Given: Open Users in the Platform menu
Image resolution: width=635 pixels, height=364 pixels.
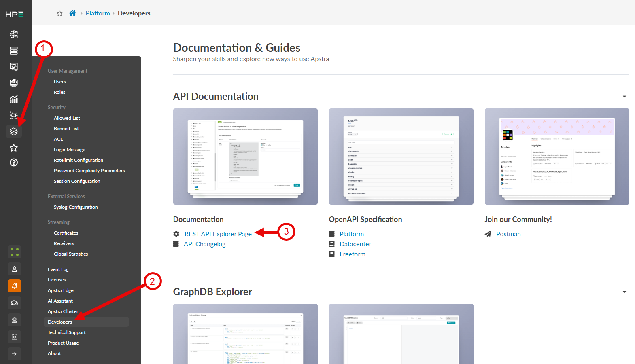Looking at the screenshot, I should [60, 82].
